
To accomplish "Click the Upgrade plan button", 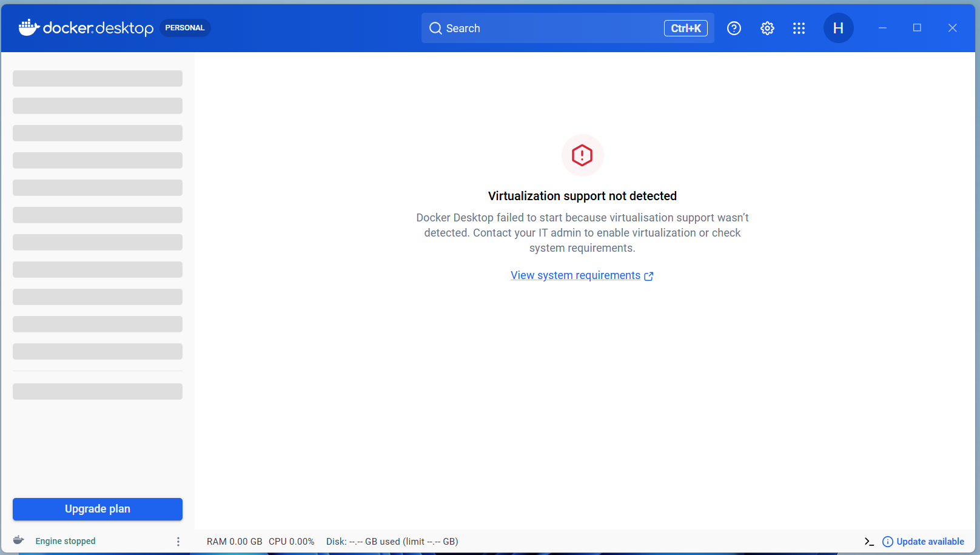I will pos(98,509).
